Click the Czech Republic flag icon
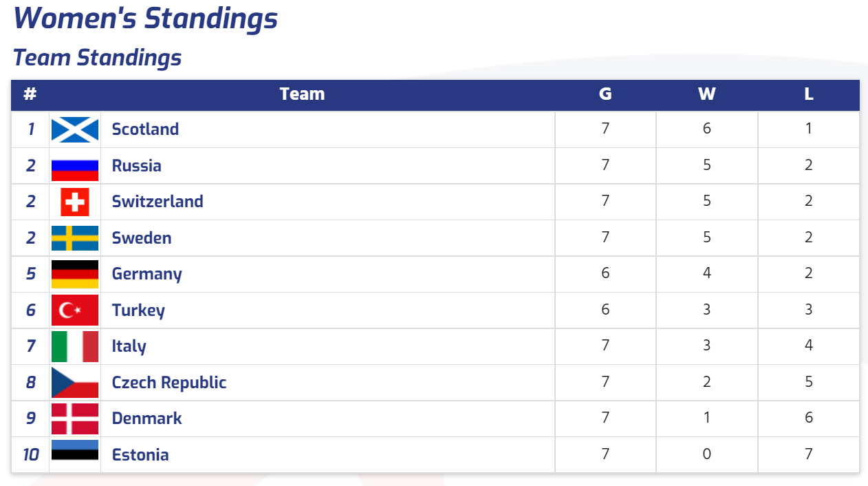Screen dimensions: 868x486 click(75, 383)
